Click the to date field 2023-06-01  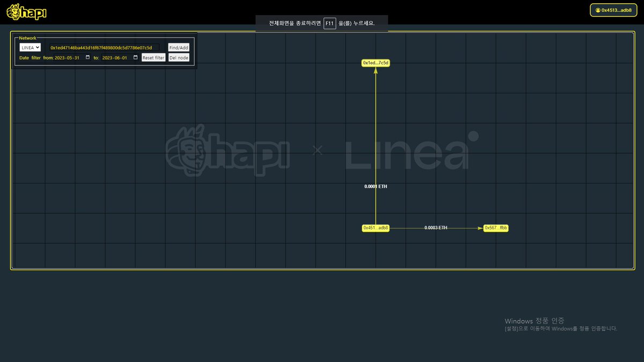click(120, 57)
